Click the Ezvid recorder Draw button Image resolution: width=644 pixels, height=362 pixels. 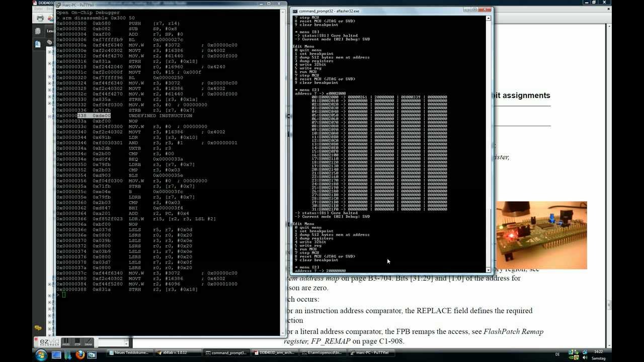(88, 342)
